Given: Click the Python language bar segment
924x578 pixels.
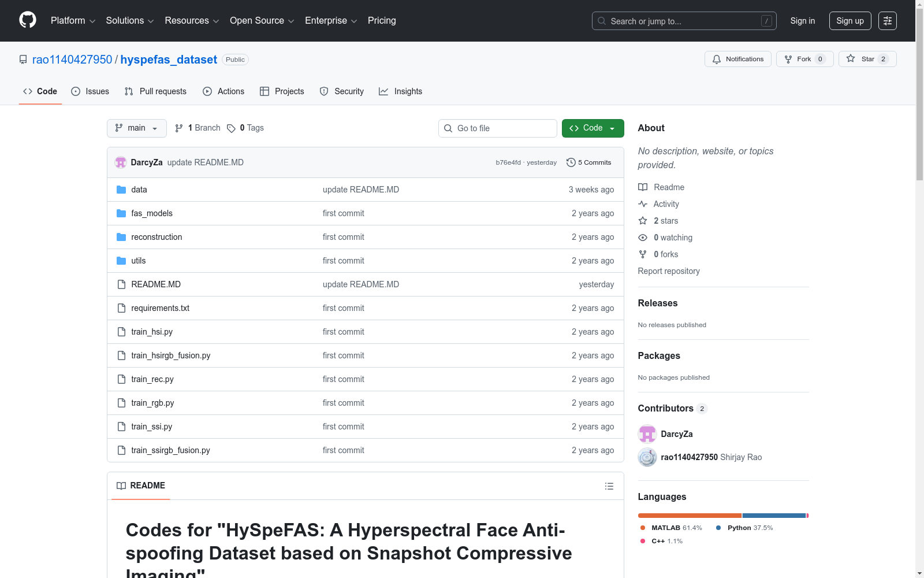Looking at the screenshot, I should (774, 516).
